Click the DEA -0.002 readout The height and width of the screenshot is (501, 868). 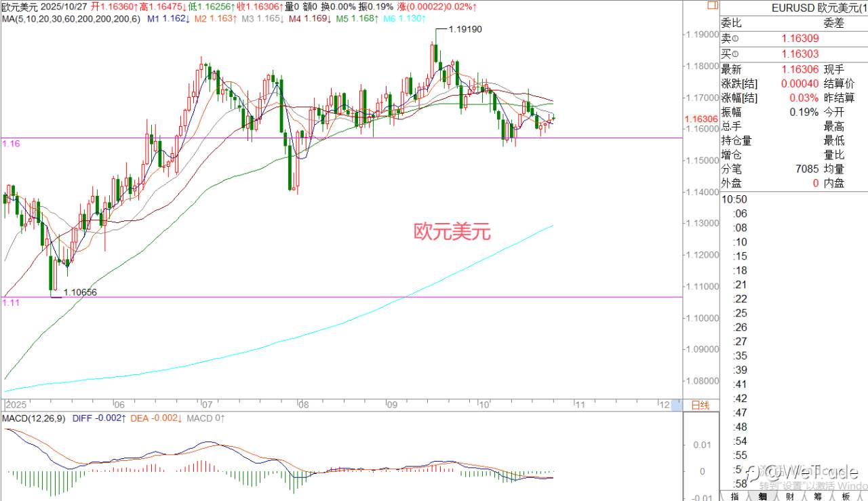pos(155,418)
